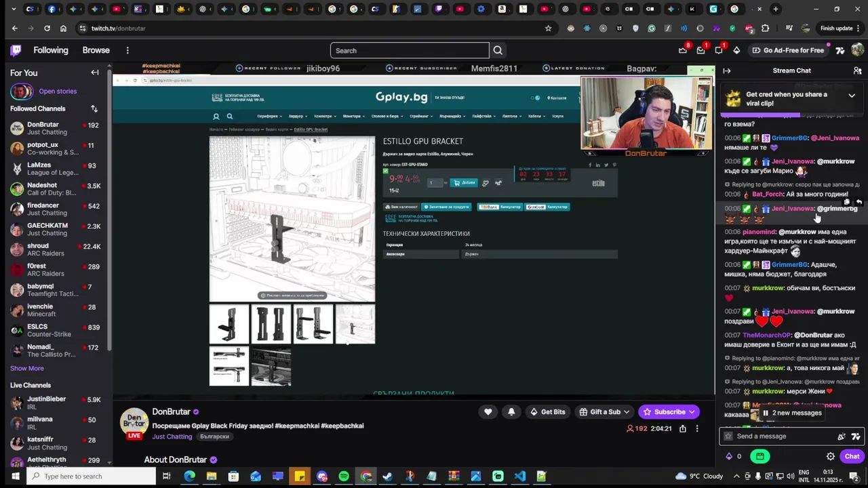
Task: Open the Gift a Sub dropdown
Action: [604, 412]
